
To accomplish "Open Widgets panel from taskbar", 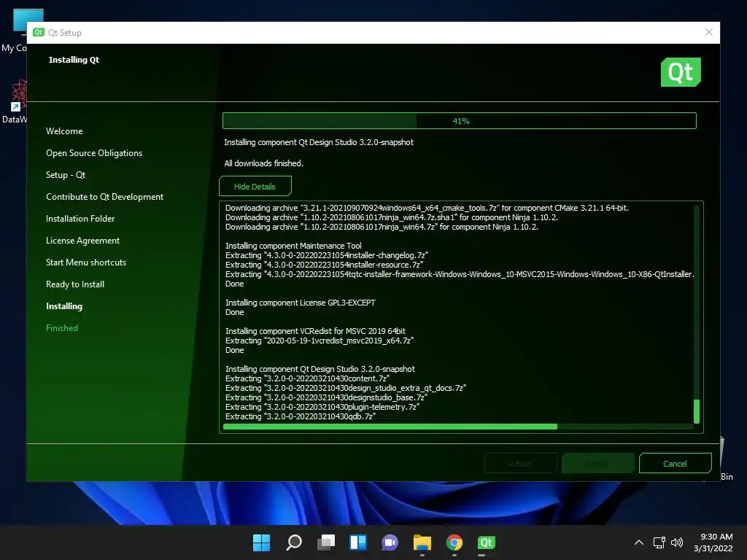I will pos(357,542).
